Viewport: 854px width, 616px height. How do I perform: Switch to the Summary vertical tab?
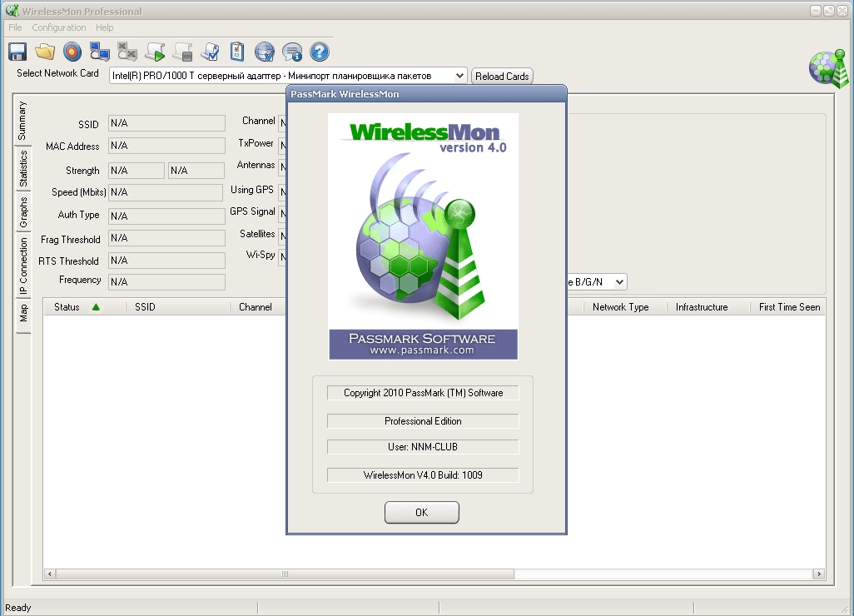point(22,121)
